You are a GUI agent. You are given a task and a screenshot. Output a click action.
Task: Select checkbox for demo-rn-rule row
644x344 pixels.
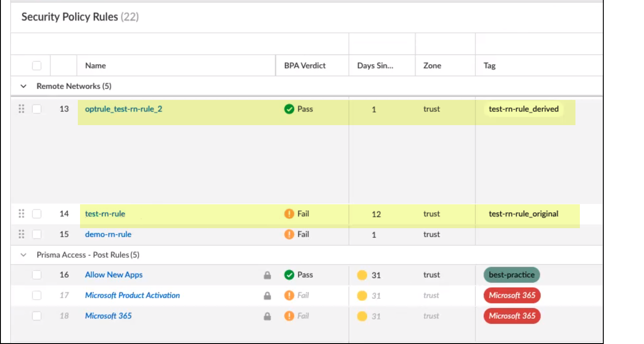pyautogui.click(x=37, y=234)
